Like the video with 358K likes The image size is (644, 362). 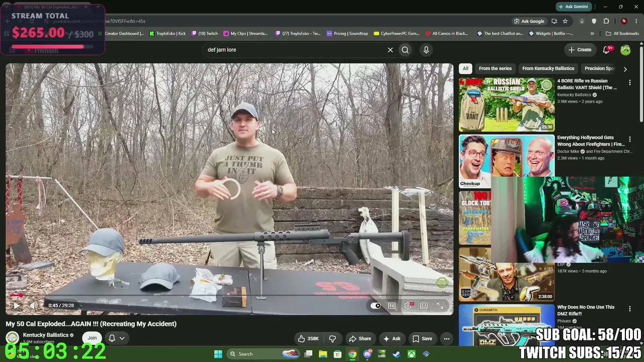pos(308,338)
